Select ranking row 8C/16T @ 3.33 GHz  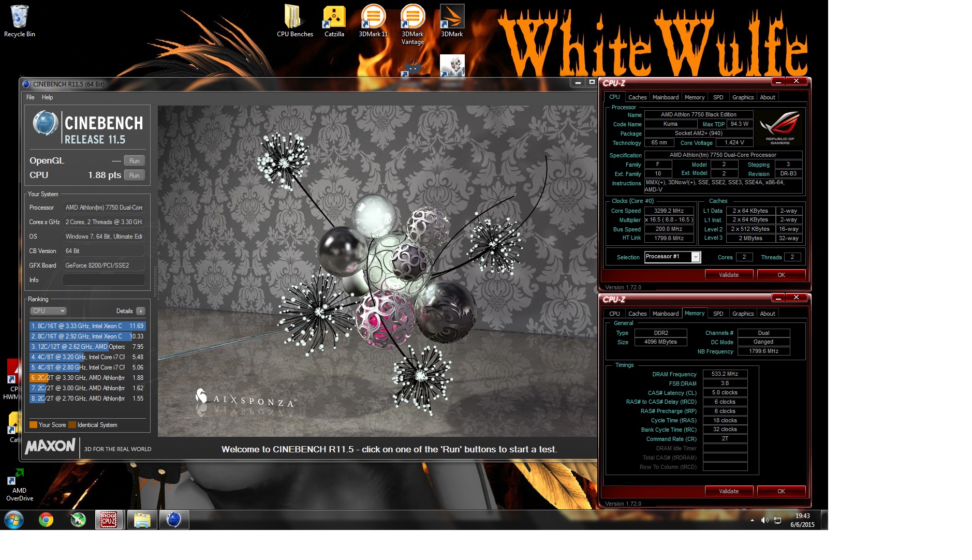87,326
